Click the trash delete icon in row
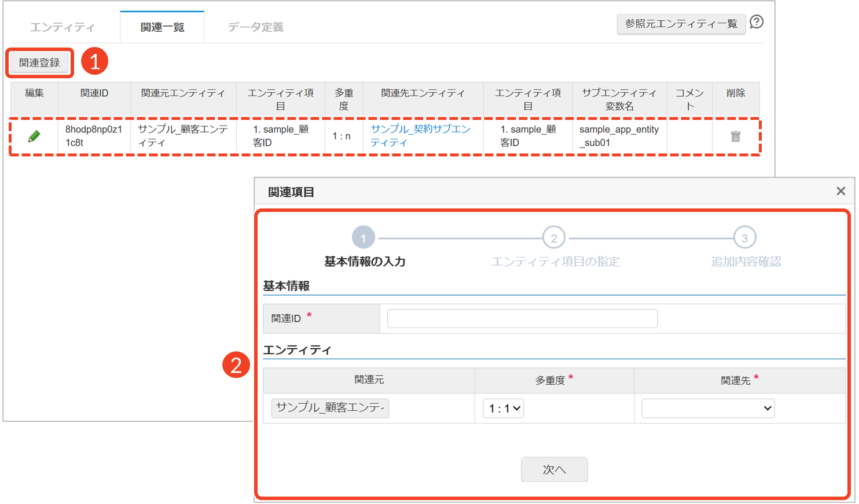 tap(735, 137)
